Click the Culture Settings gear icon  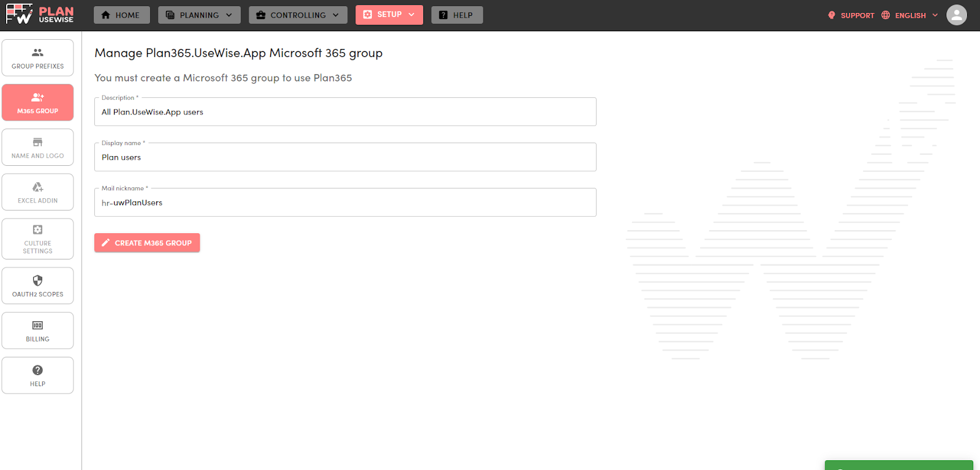(37, 229)
